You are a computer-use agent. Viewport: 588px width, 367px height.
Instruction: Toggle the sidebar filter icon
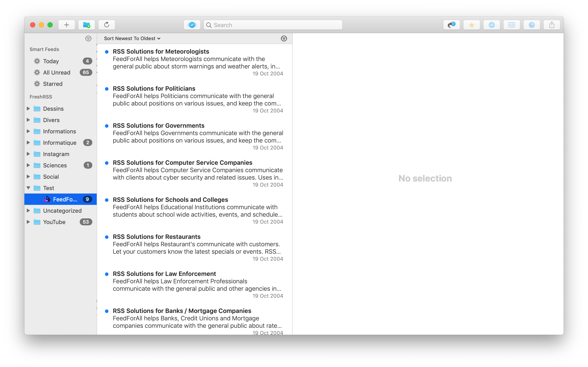coord(88,38)
